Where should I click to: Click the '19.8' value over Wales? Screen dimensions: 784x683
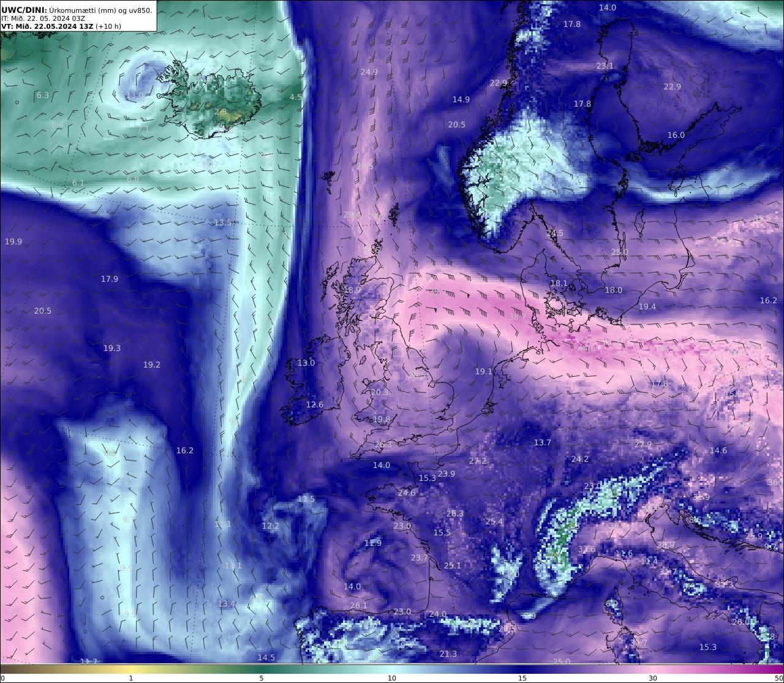coord(382,419)
